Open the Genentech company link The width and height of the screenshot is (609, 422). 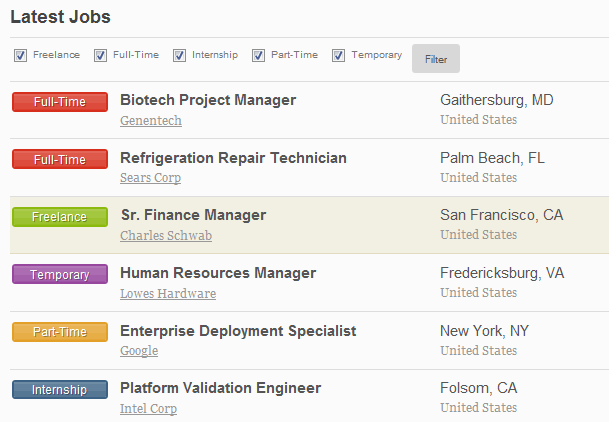(151, 121)
